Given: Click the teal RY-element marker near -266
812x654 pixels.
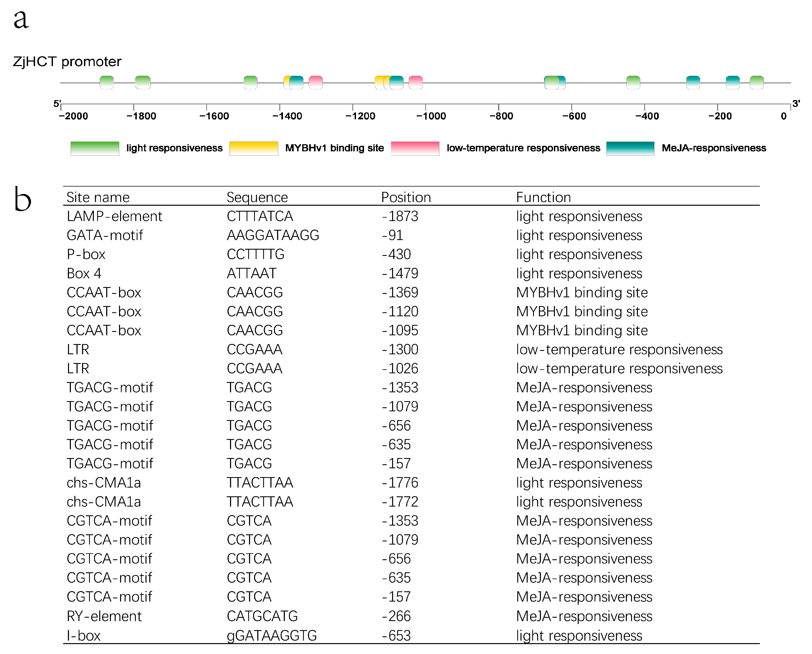Looking at the screenshot, I should pyautogui.click(x=693, y=82).
